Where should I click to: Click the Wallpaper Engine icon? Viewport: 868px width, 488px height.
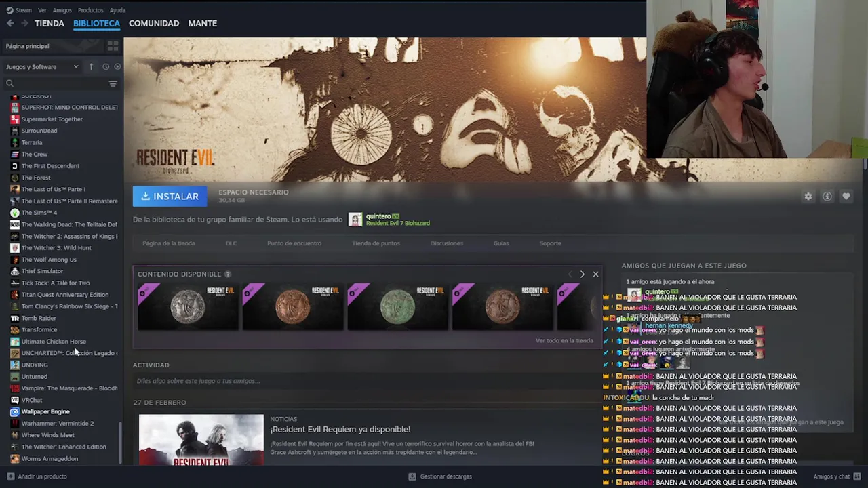click(x=14, y=411)
